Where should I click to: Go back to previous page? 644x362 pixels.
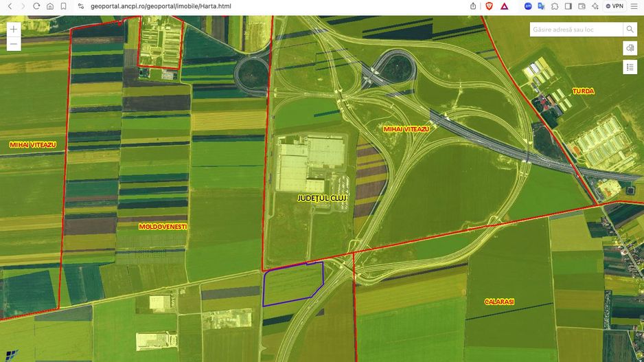(x=10, y=6)
